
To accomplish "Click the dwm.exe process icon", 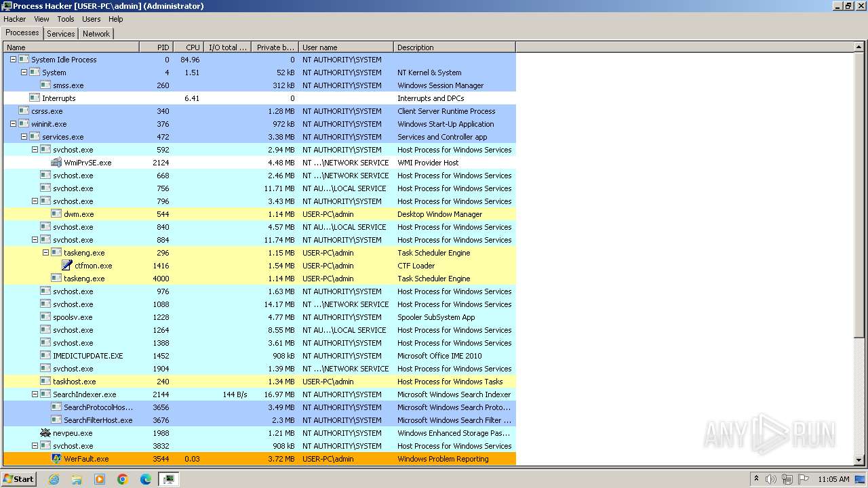I will [56, 214].
